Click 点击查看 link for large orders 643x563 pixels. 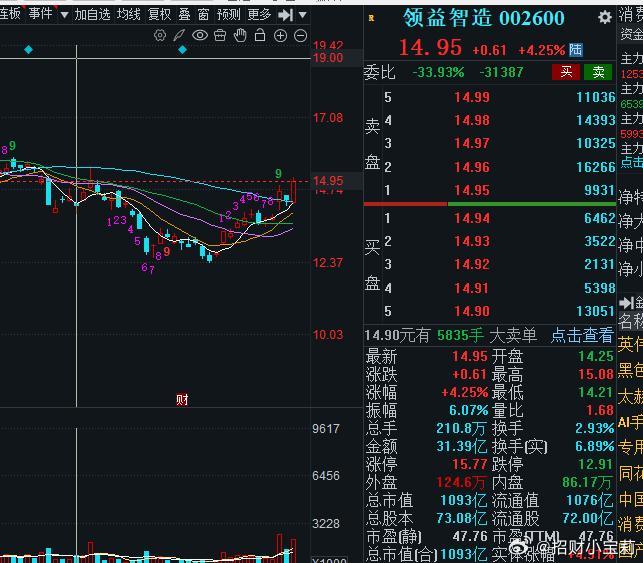[582, 335]
